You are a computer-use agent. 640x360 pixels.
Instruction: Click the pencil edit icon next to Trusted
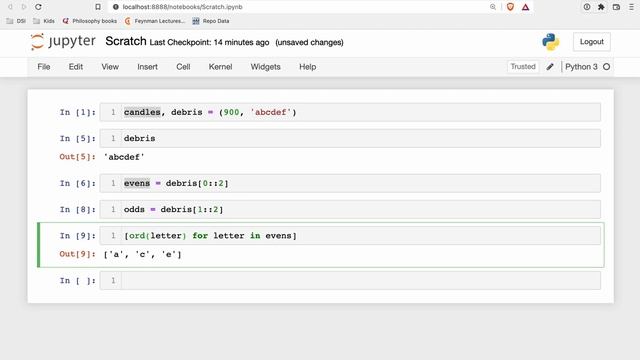coord(550,67)
